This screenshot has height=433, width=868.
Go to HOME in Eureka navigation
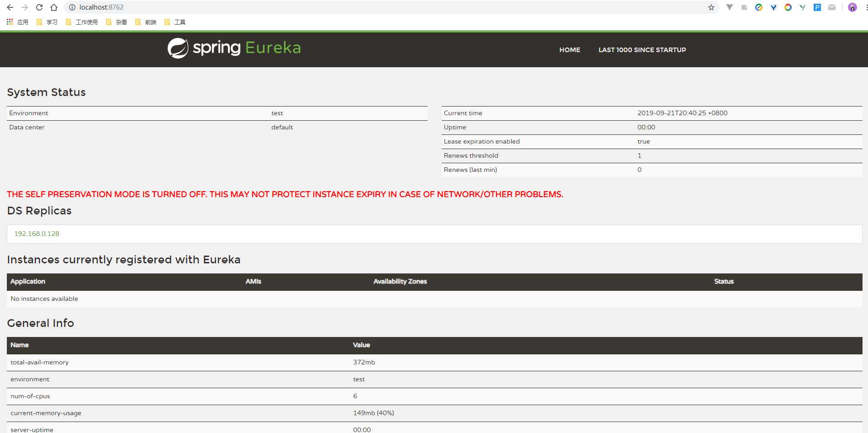570,50
